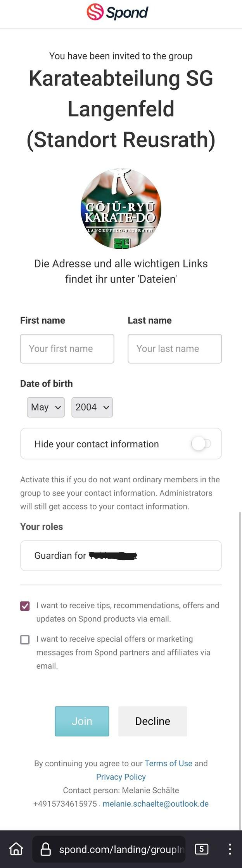Uncheck the Spond product tips email checkbox
This screenshot has width=242, height=868.
click(25, 606)
